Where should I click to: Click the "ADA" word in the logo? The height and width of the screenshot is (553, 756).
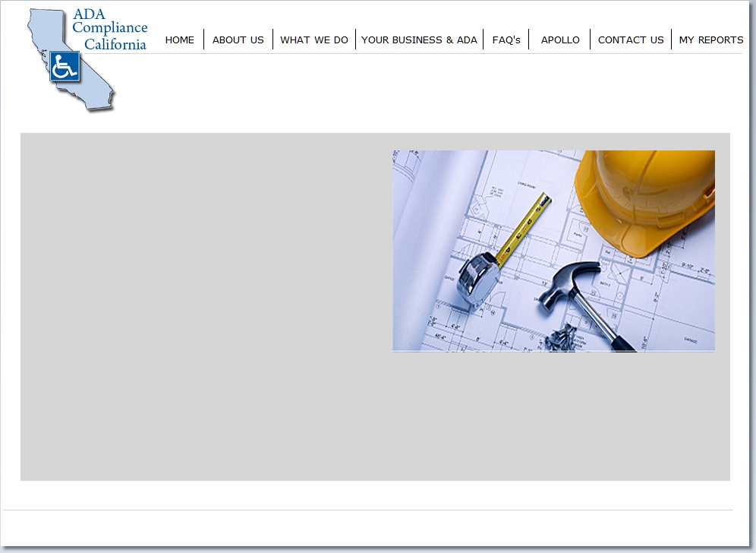tap(88, 14)
